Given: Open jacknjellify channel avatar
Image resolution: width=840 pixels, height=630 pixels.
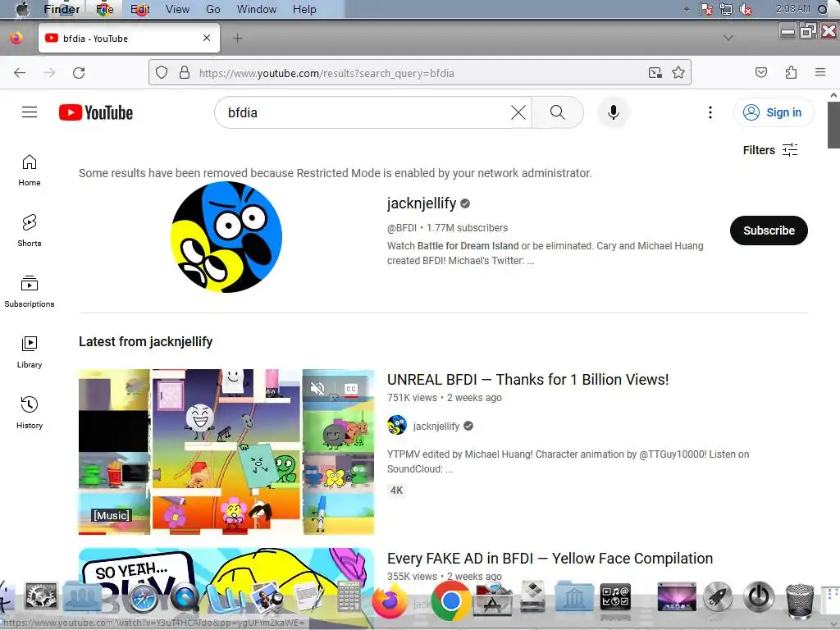Looking at the screenshot, I should [x=226, y=237].
